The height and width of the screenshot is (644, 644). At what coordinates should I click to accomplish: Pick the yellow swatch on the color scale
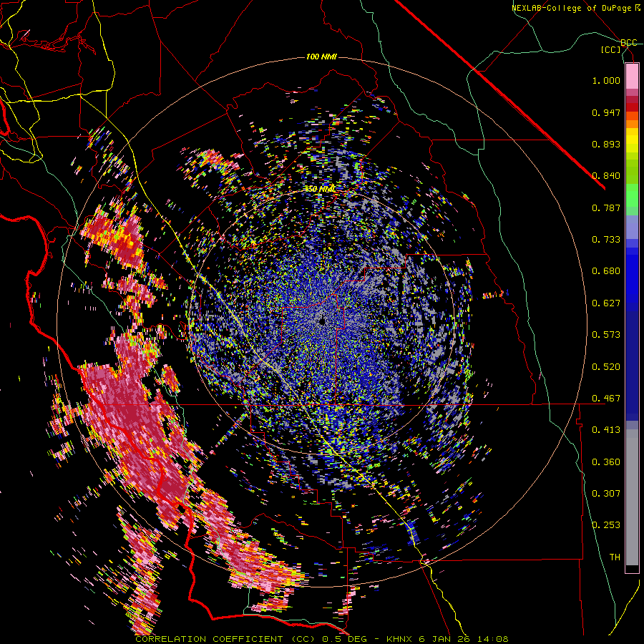[x=632, y=140]
